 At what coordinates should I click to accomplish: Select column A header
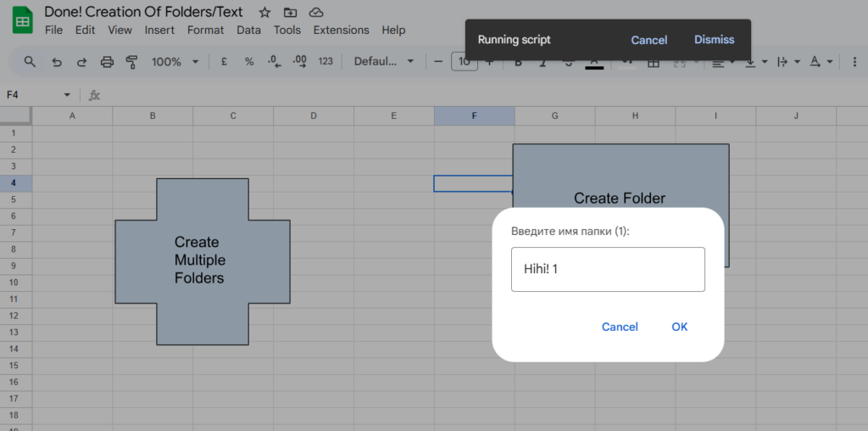(x=72, y=115)
